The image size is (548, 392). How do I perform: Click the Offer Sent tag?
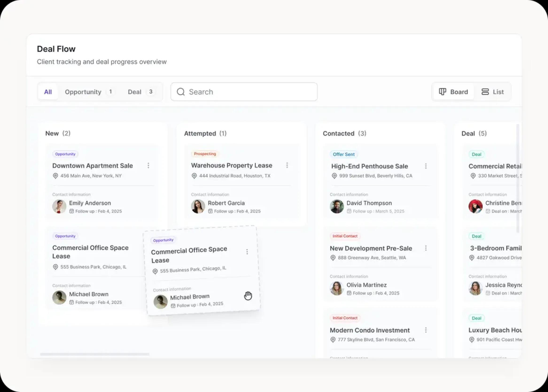click(x=343, y=154)
